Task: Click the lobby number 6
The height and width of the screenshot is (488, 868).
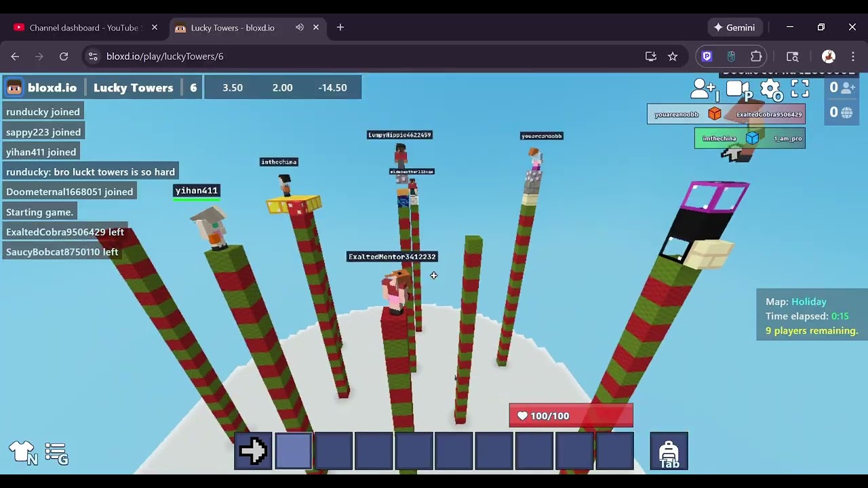Action: coord(193,87)
